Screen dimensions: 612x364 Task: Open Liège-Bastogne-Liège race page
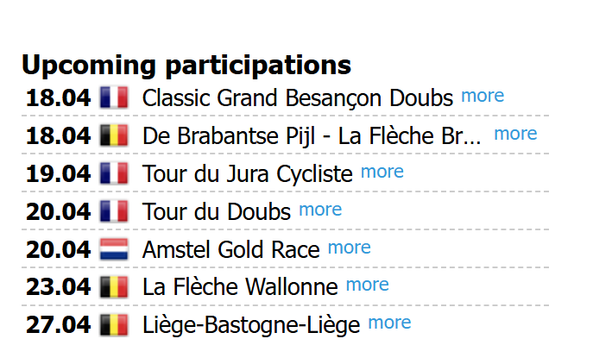(x=251, y=325)
